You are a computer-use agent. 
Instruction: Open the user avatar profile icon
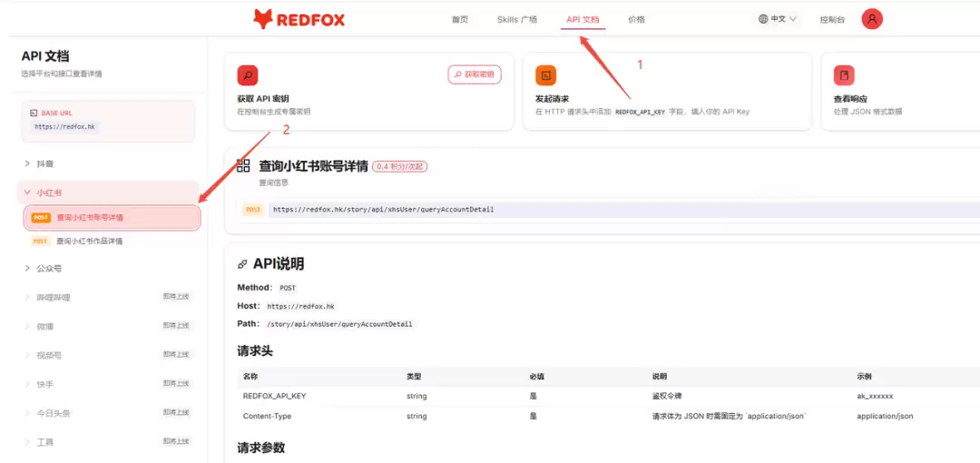pos(872,19)
